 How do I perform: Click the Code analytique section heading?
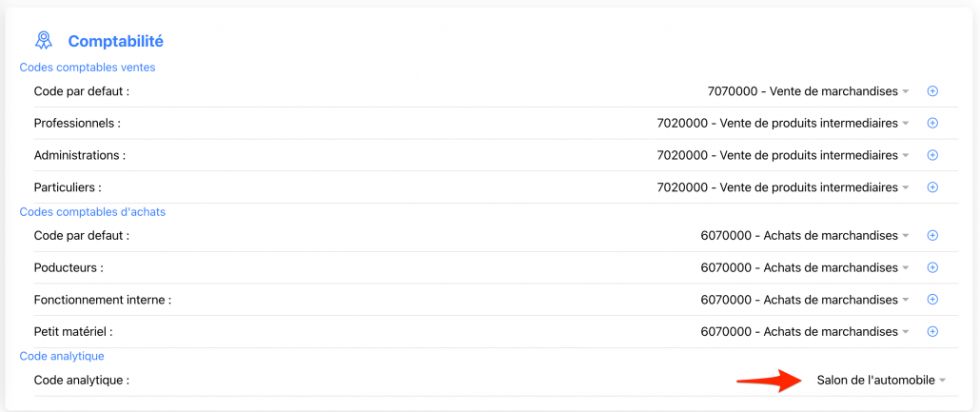coord(62,356)
